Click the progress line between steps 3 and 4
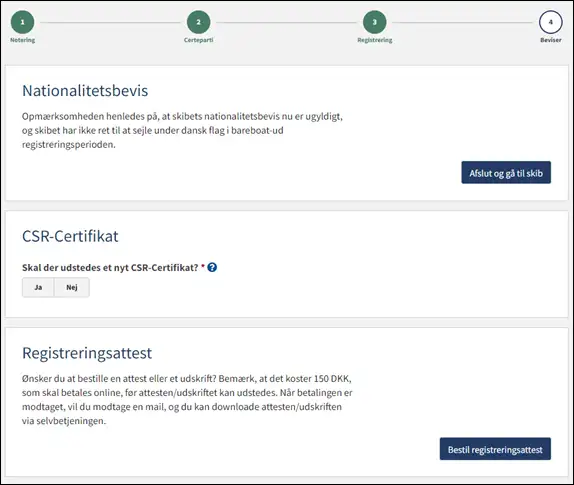 pos(462,22)
